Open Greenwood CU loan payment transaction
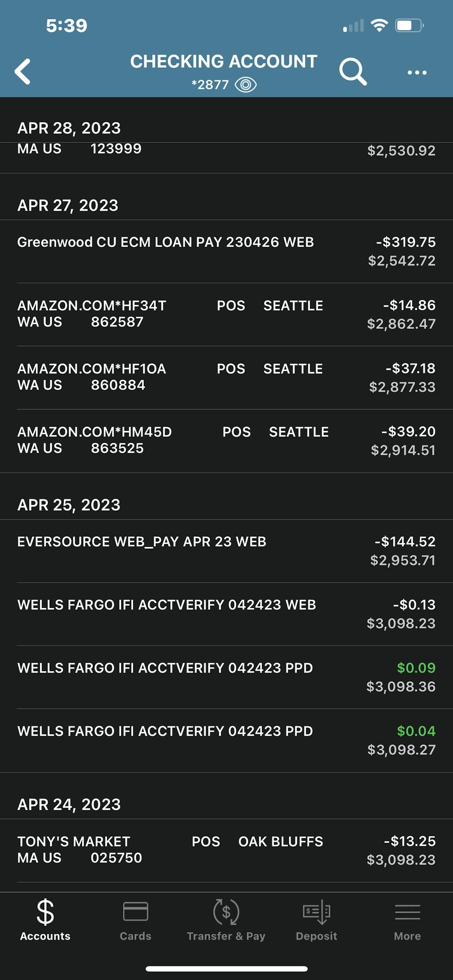Image resolution: width=453 pixels, height=980 pixels. click(226, 251)
